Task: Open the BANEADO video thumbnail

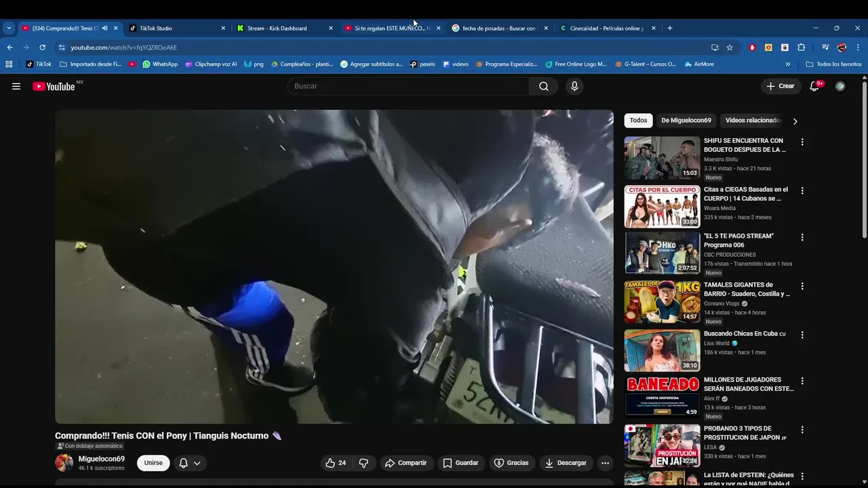Action: [662, 396]
